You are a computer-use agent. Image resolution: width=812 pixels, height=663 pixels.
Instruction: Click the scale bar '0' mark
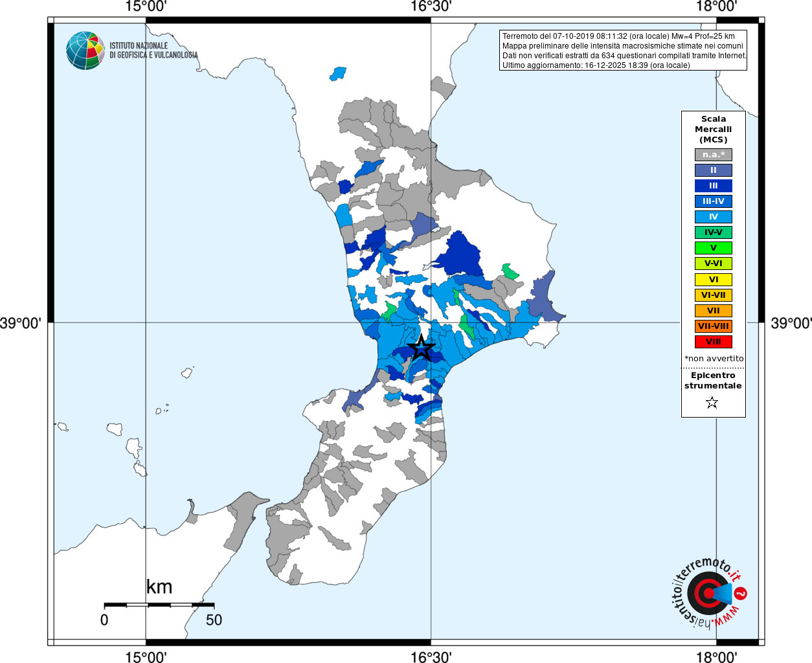(x=104, y=620)
